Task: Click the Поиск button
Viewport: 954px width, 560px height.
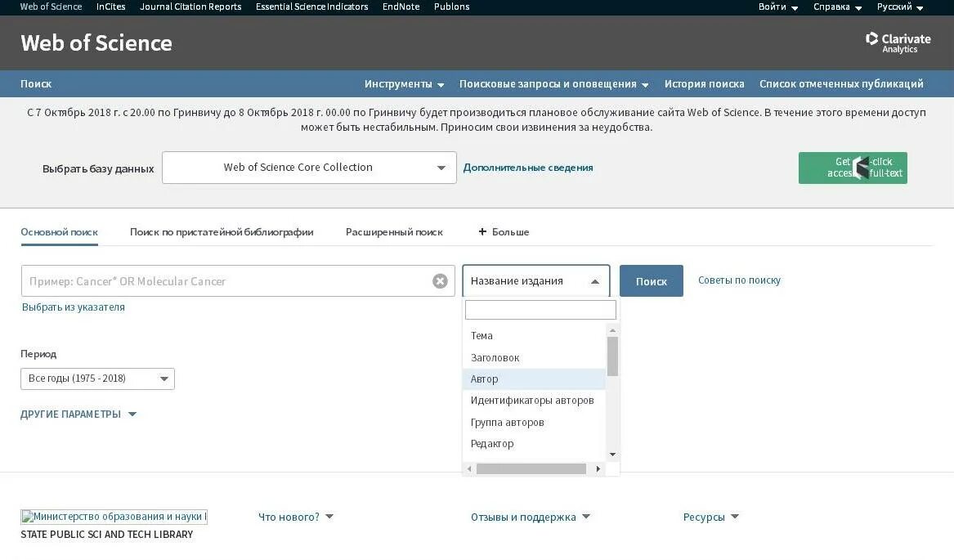Action: tap(651, 280)
